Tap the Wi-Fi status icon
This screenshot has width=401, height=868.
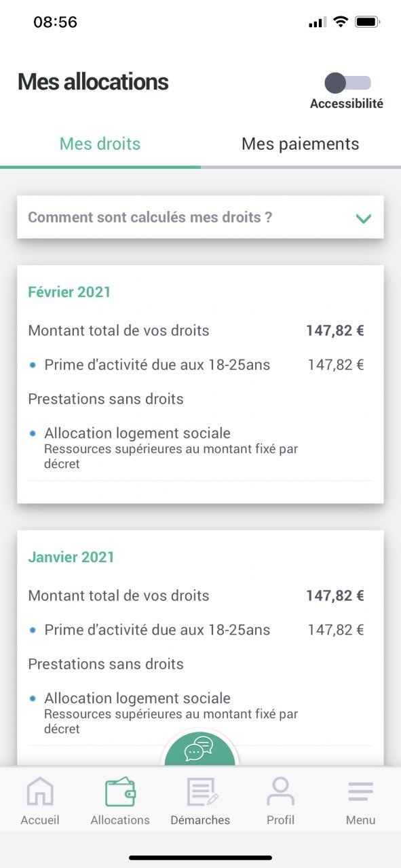point(340,22)
